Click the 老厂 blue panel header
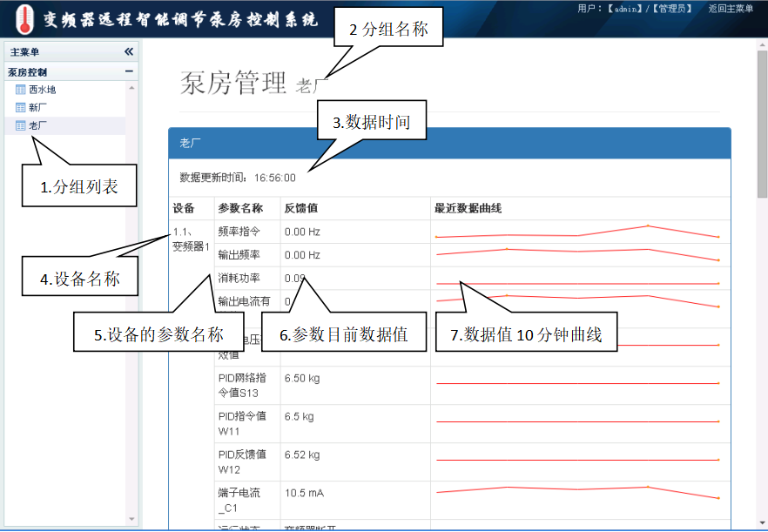Viewport: 768px width, 532px height. point(449,143)
